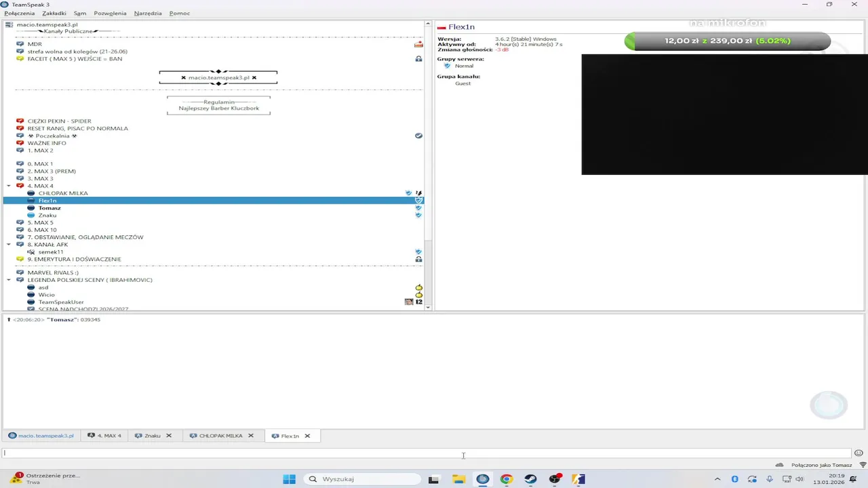Screen dimensions: 868x488
Task: Show hidden system tray icons
Action: pyautogui.click(x=717, y=479)
